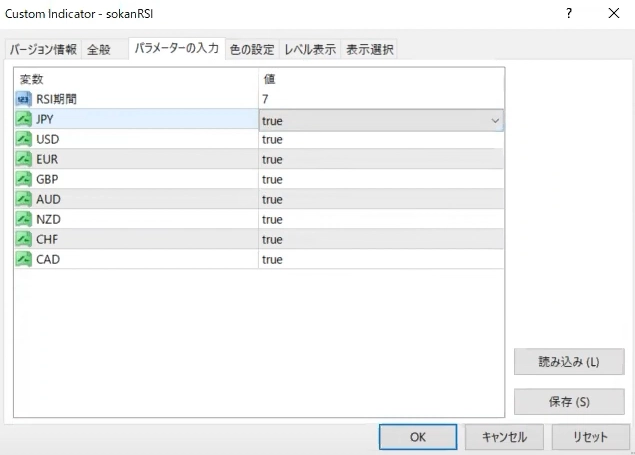Click the green icon next to NZD
Image resolution: width=635 pixels, height=455 pixels.
pos(23,219)
